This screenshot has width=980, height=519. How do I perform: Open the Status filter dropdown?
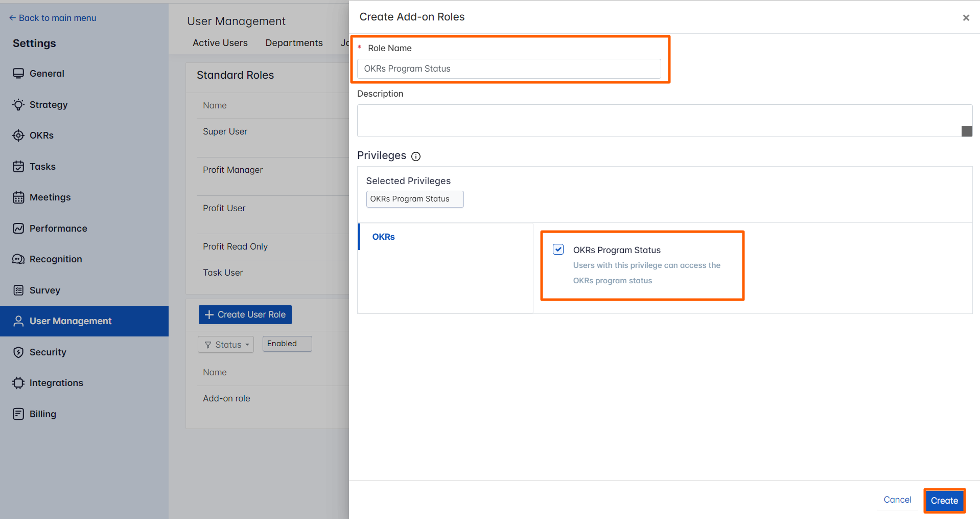coord(226,345)
